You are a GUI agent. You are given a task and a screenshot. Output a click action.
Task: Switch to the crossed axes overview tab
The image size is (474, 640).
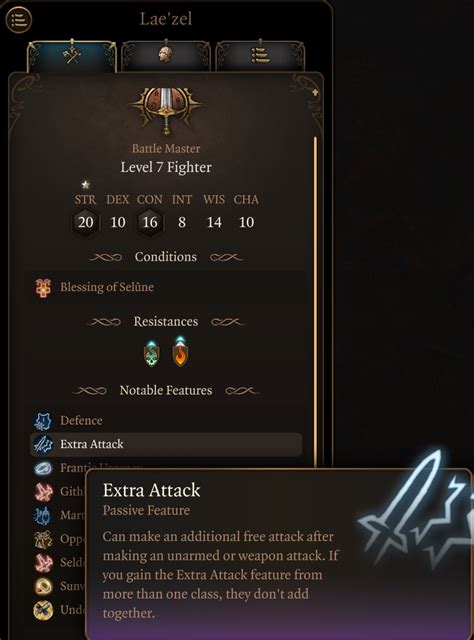point(72,55)
